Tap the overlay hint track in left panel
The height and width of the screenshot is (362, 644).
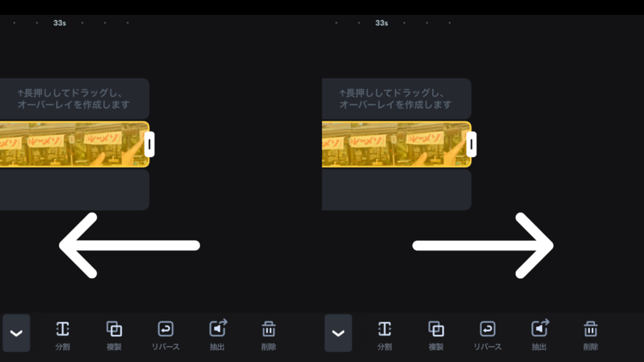click(74, 99)
